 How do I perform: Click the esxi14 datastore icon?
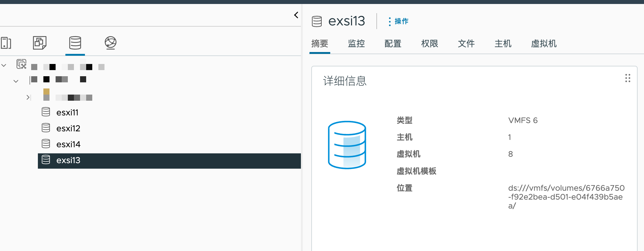46,144
